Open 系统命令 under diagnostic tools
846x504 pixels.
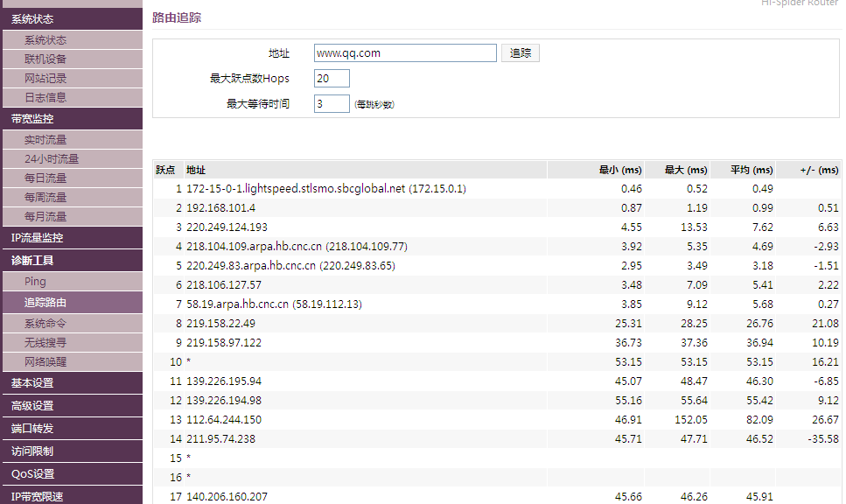tap(45, 324)
